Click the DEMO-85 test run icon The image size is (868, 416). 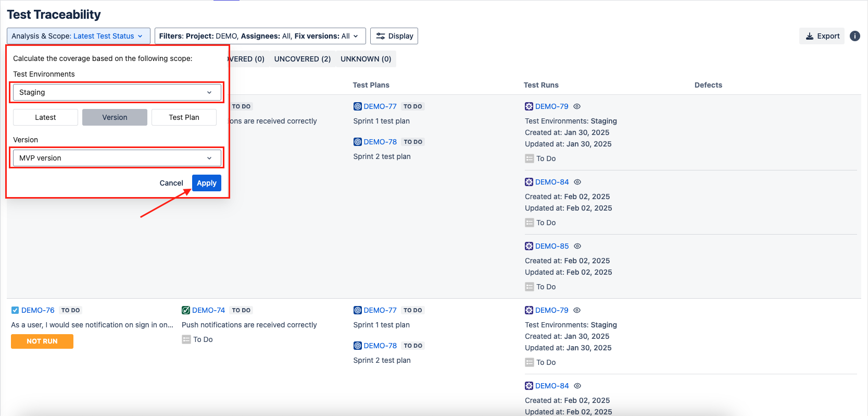click(529, 246)
